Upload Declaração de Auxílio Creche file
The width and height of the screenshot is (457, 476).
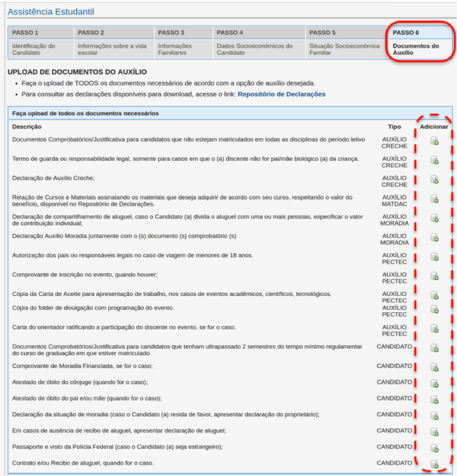pos(434,180)
